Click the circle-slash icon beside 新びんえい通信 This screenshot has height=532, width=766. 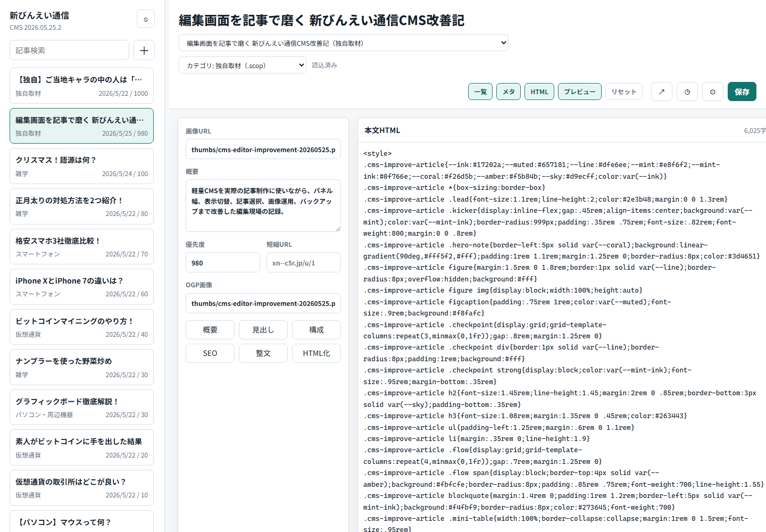click(x=146, y=19)
